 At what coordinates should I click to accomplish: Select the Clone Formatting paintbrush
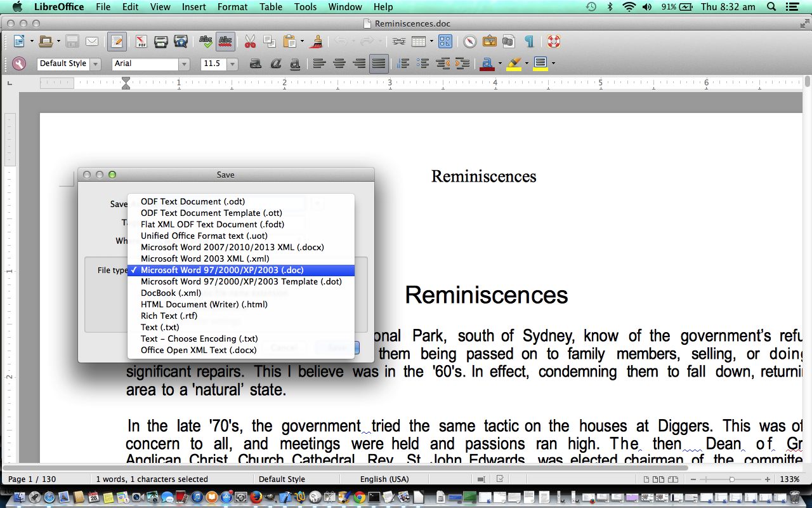point(317,42)
